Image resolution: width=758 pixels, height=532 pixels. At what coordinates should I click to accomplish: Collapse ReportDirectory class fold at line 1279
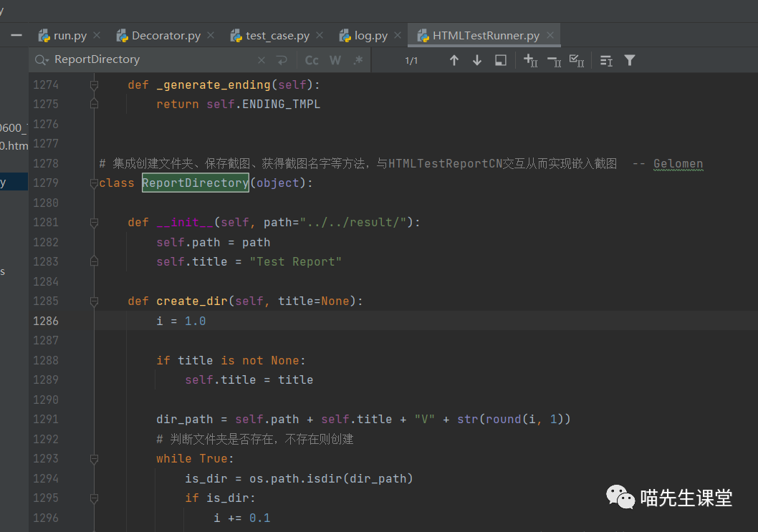pyautogui.click(x=95, y=183)
